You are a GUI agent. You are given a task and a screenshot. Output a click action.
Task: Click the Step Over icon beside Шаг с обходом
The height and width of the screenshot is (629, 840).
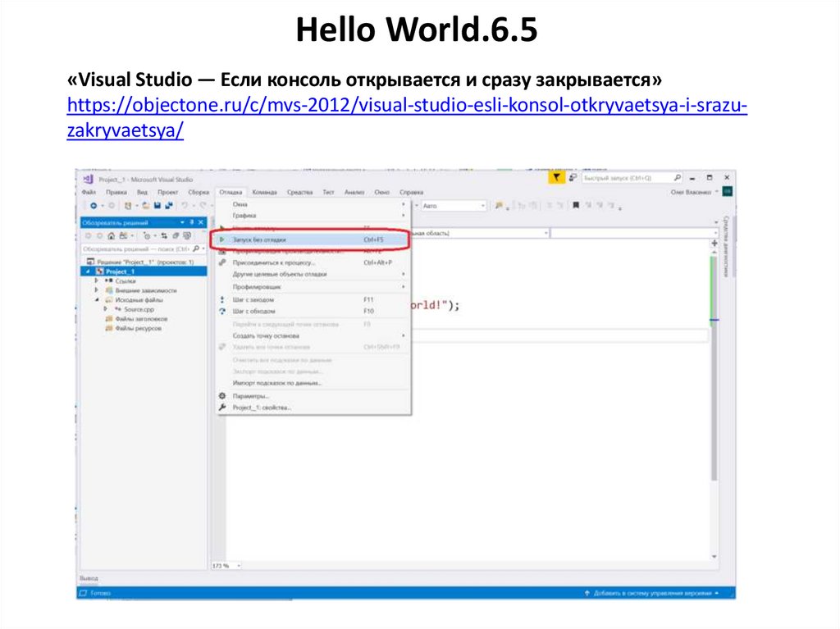tap(221, 312)
